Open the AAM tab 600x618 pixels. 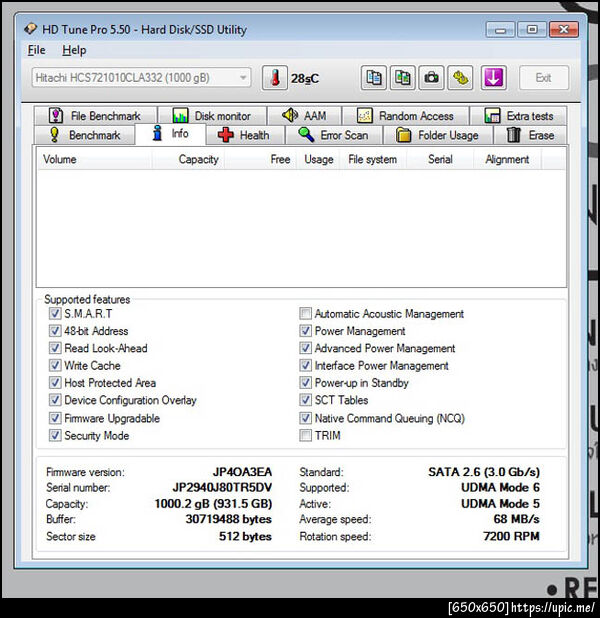(x=304, y=116)
